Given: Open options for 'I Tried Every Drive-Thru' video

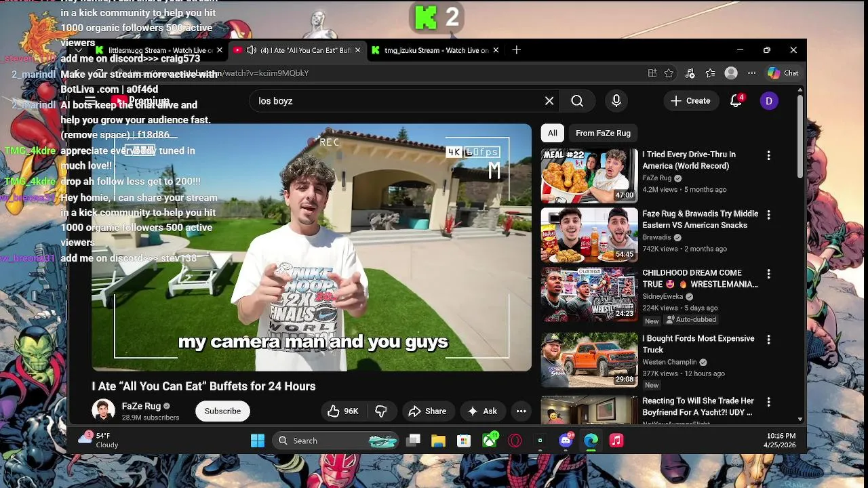Looking at the screenshot, I should point(768,155).
